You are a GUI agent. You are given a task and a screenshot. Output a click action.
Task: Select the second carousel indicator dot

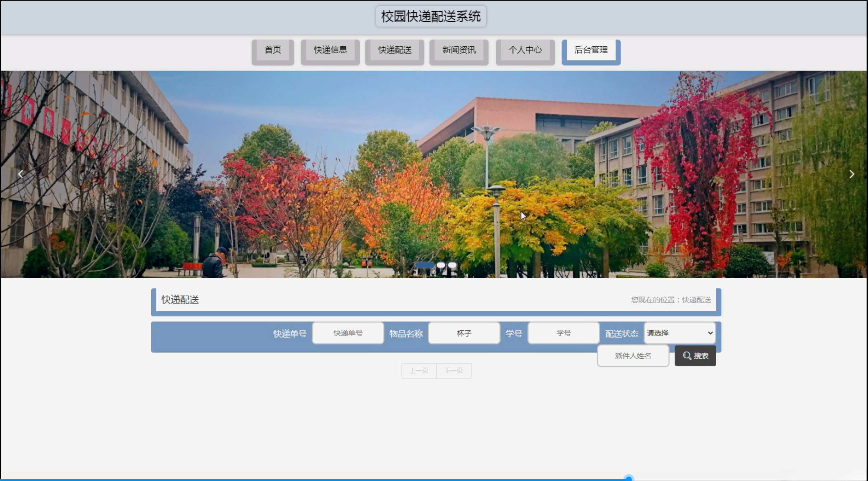coord(441,265)
